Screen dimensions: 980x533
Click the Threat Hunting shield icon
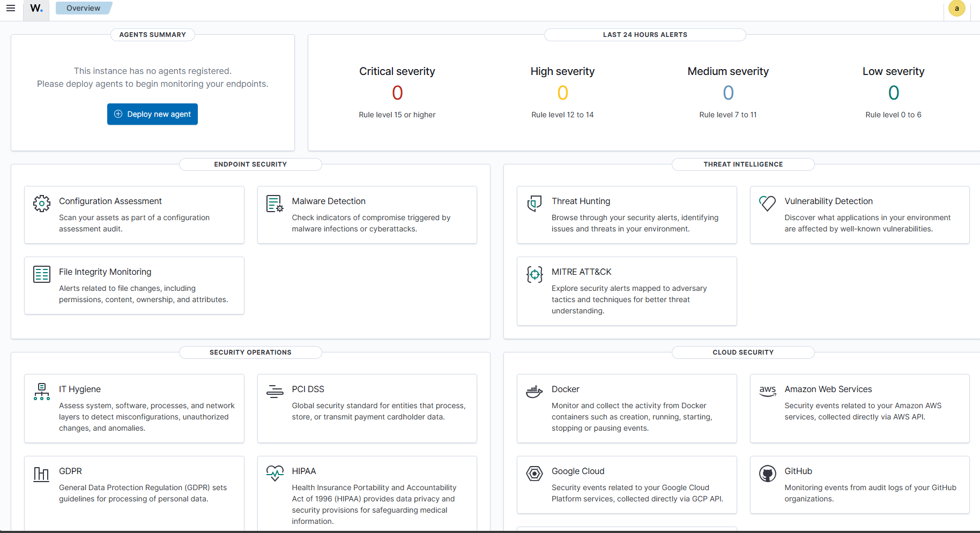pyautogui.click(x=534, y=204)
